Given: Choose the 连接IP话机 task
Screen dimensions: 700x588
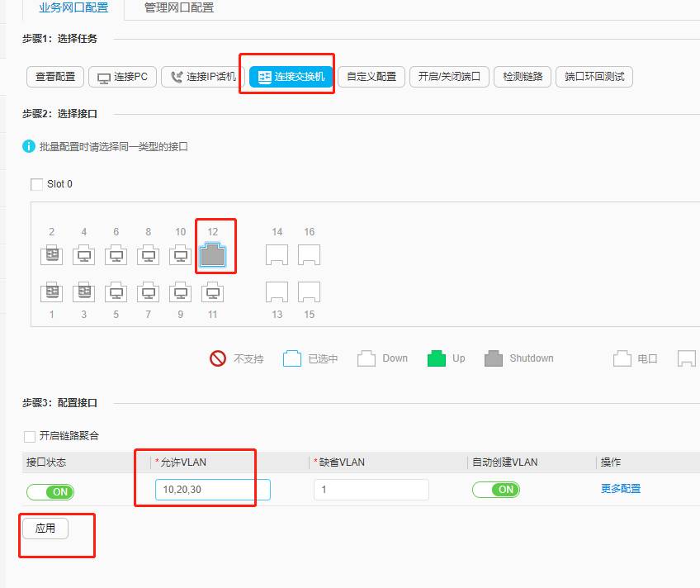Looking at the screenshot, I should click(x=203, y=77).
